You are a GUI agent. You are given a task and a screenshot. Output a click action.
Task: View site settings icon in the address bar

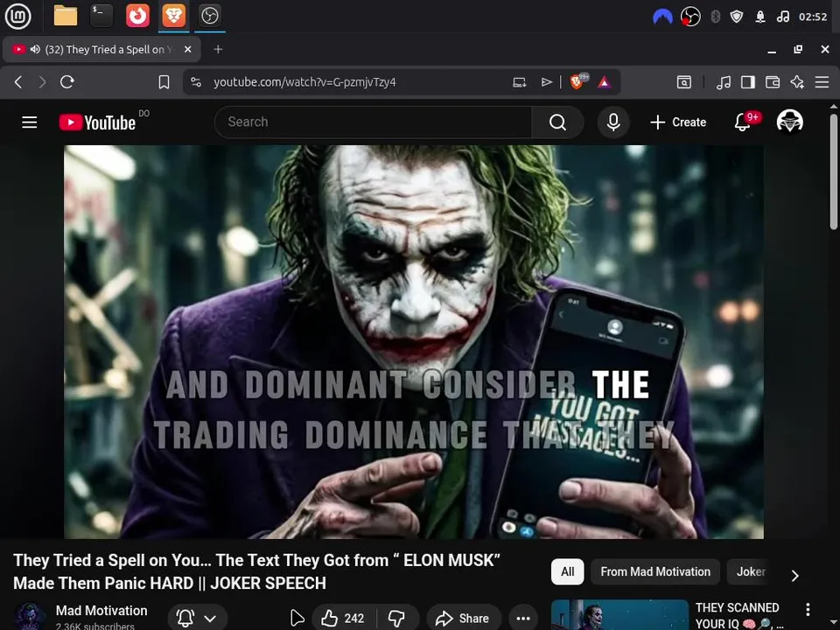[x=196, y=82]
